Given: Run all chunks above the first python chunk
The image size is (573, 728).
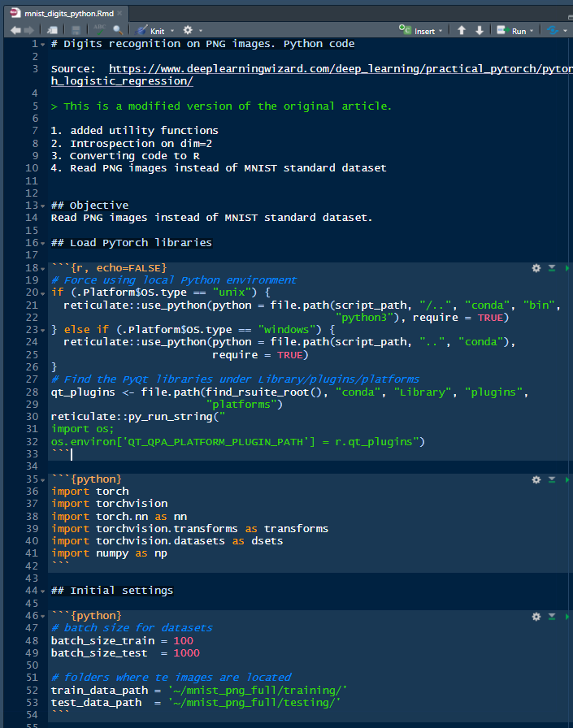Looking at the screenshot, I should (552, 479).
